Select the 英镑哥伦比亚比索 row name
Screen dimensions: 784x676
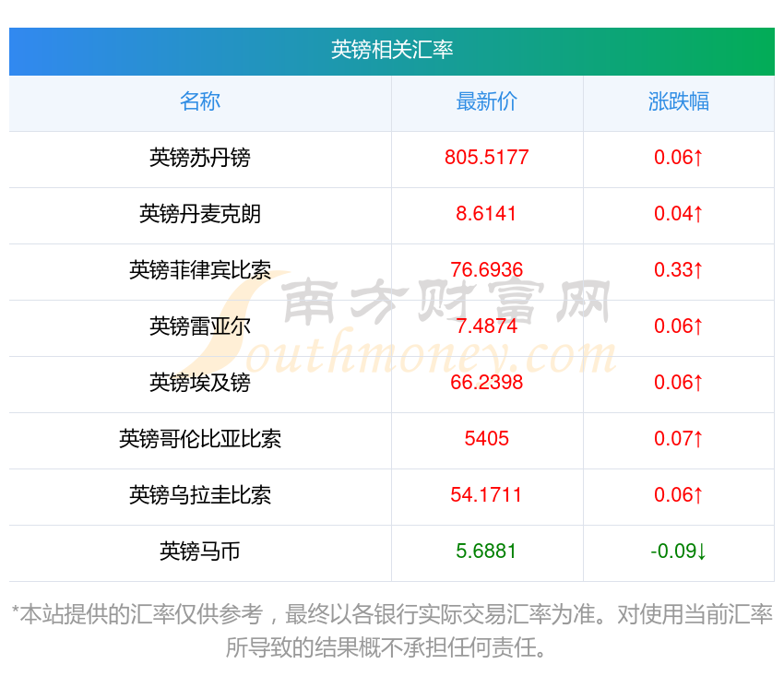[x=200, y=439]
